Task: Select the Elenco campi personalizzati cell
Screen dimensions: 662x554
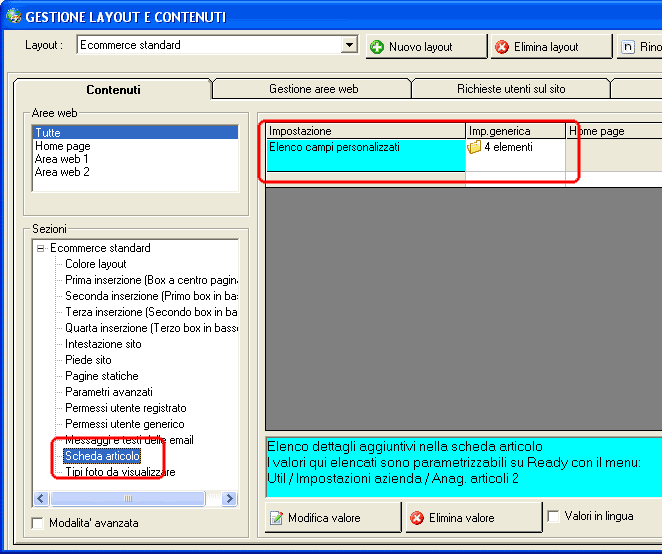Action: point(366,155)
